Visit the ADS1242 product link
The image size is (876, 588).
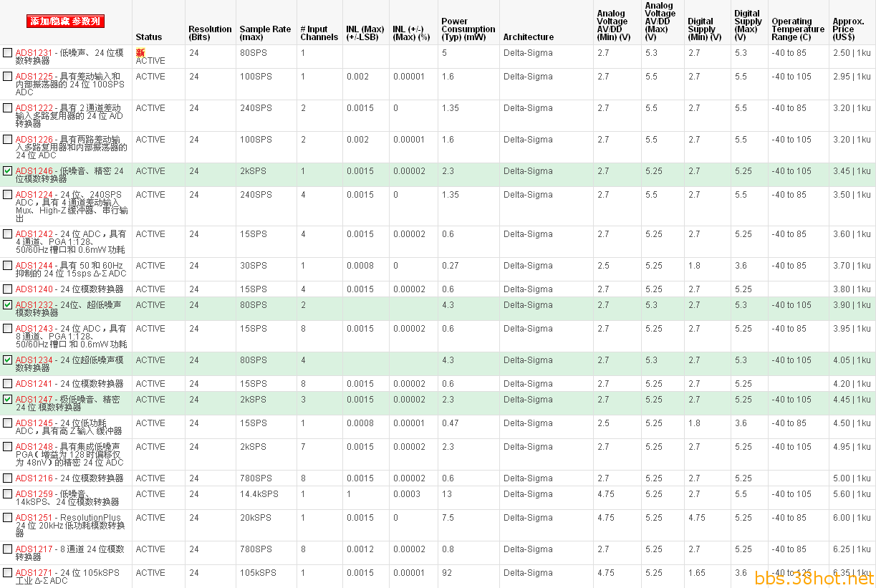tap(34, 234)
